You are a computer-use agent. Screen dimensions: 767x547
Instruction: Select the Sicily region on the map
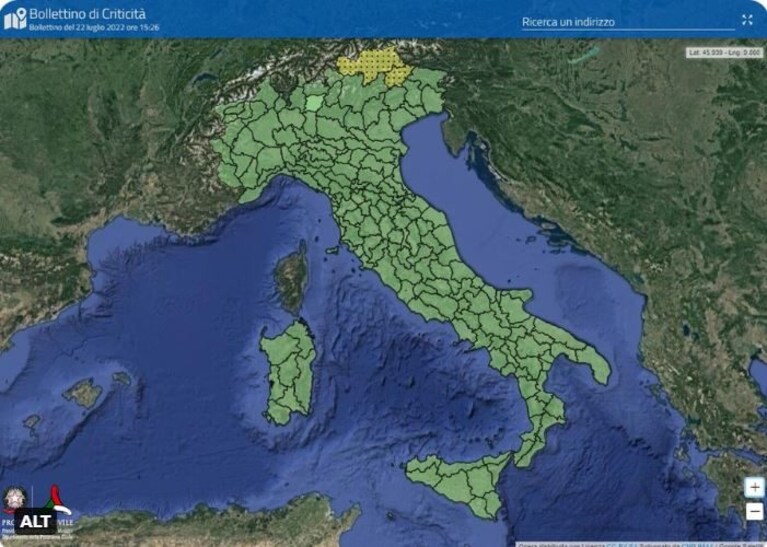coord(457,483)
